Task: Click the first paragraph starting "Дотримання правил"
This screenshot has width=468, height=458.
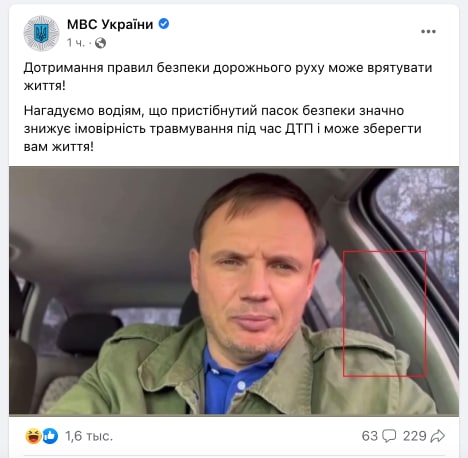Action: coord(228,77)
